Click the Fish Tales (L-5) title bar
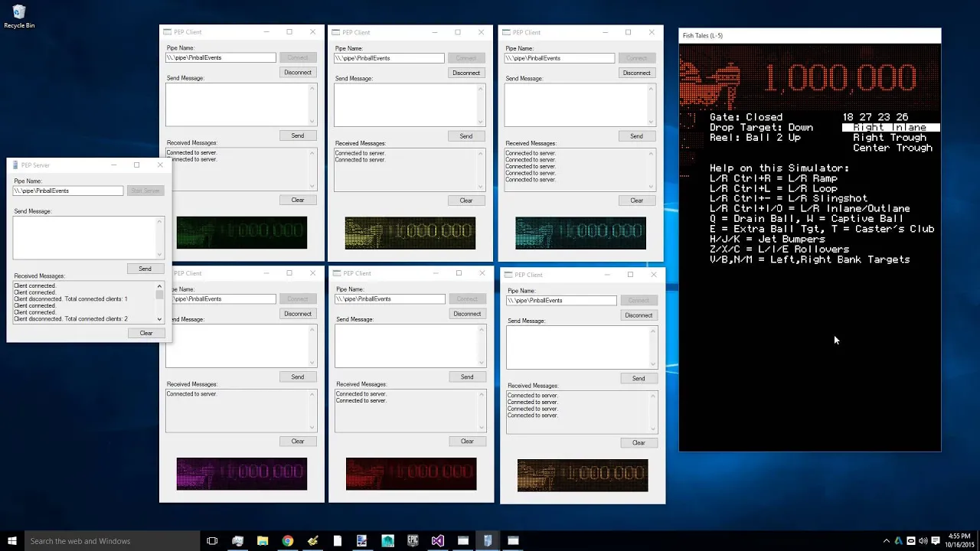The width and height of the screenshot is (980, 551). 809,35
